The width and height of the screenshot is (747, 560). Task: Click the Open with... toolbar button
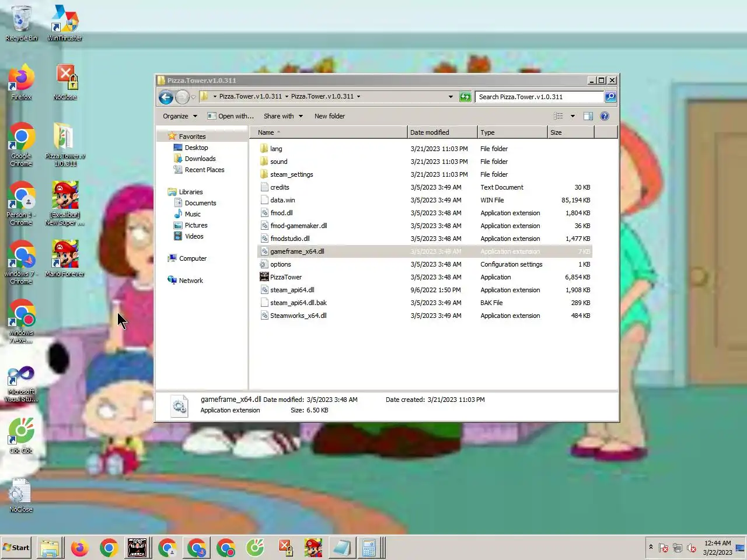point(231,116)
